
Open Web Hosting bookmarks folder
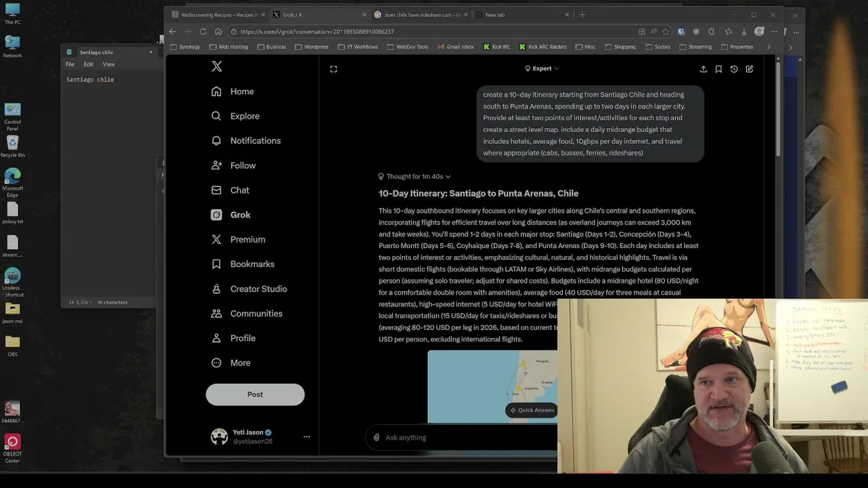coord(229,47)
